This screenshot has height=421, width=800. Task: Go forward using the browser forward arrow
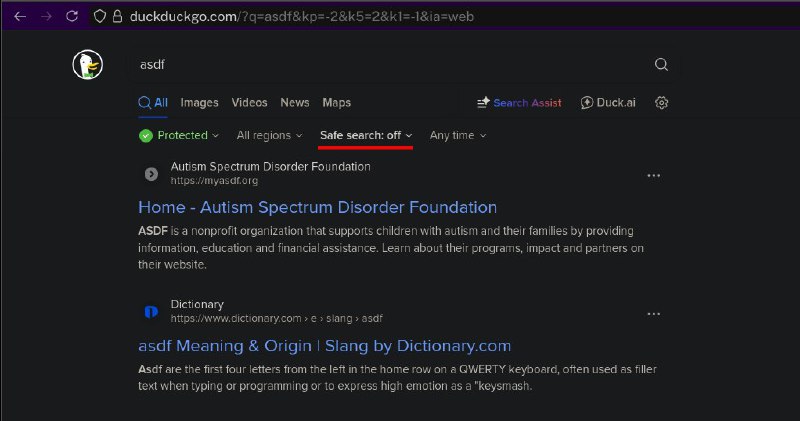pos(46,16)
